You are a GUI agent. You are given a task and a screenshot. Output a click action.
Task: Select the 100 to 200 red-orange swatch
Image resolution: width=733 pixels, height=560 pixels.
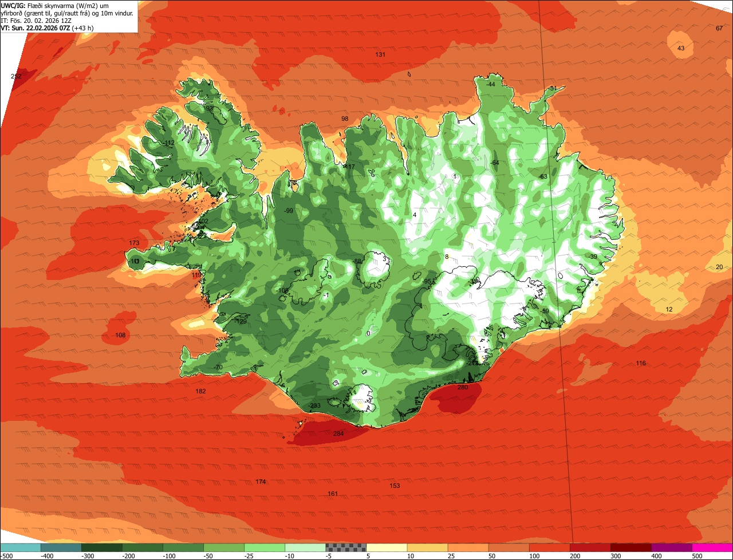(x=549, y=547)
